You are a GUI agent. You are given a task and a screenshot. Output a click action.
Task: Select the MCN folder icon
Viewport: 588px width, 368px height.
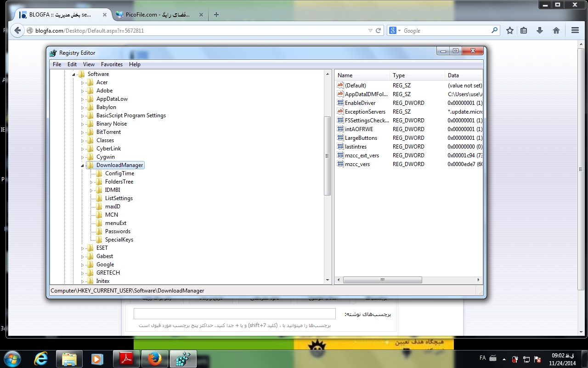(x=99, y=215)
